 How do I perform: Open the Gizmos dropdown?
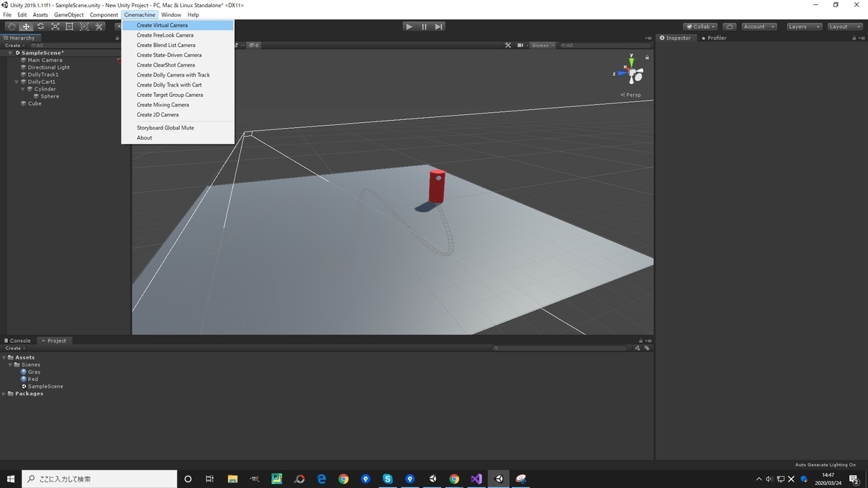pos(542,45)
